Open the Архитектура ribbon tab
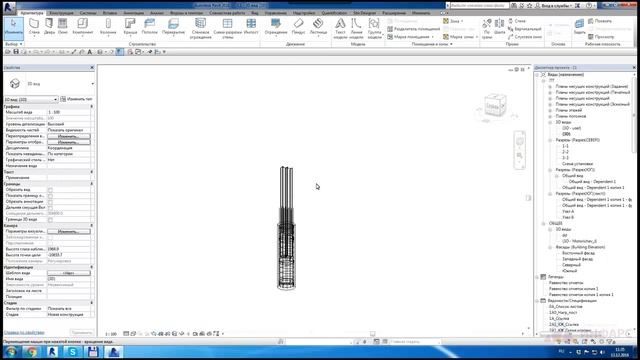The width and height of the screenshot is (640, 360). click(x=32, y=13)
